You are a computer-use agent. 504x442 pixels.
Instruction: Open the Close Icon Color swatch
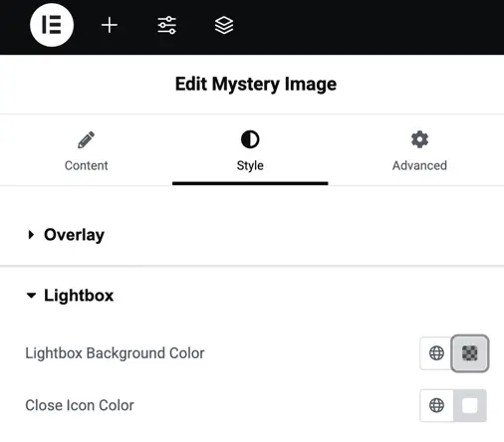tap(470, 405)
